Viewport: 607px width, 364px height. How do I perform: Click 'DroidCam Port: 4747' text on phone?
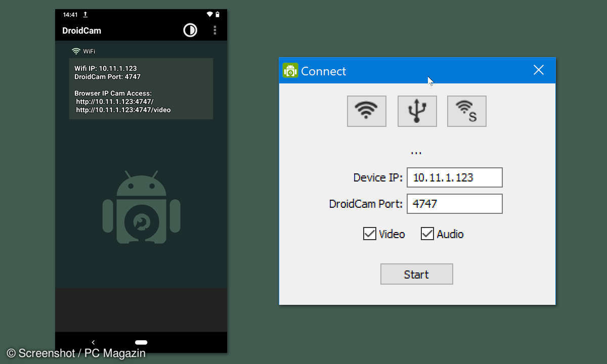[107, 77]
